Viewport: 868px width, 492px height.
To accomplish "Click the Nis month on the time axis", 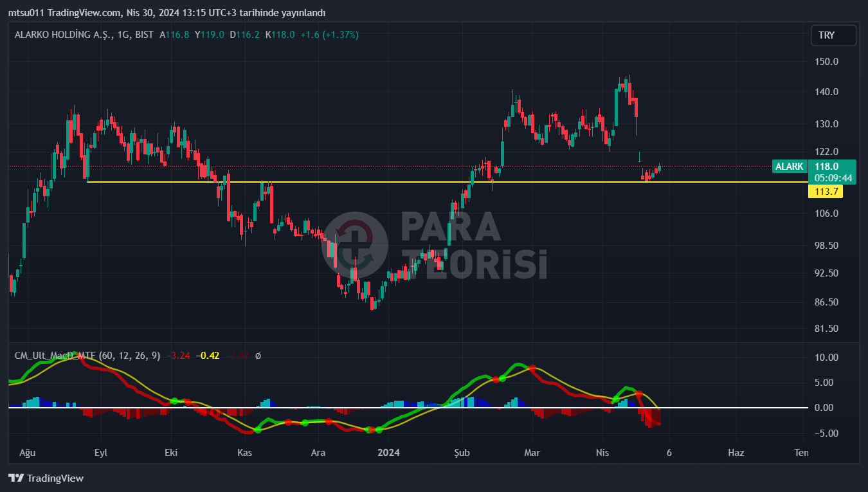I will pyautogui.click(x=602, y=453).
